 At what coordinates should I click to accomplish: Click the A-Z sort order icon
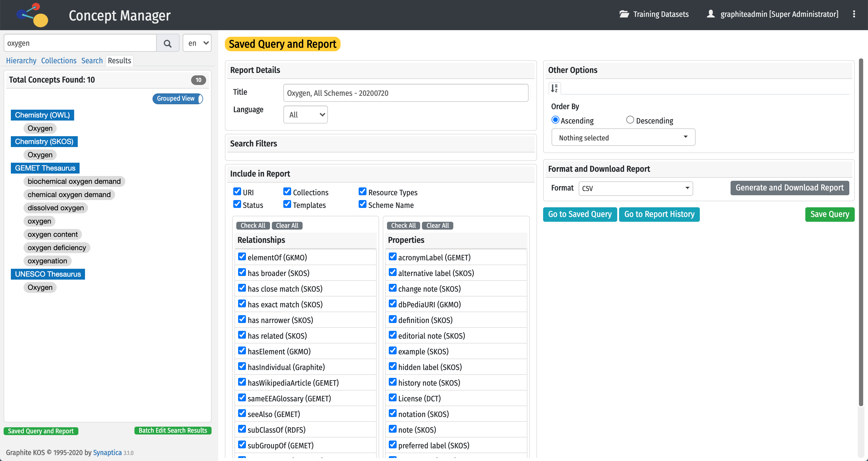pyautogui.click(x=554, y=88)
